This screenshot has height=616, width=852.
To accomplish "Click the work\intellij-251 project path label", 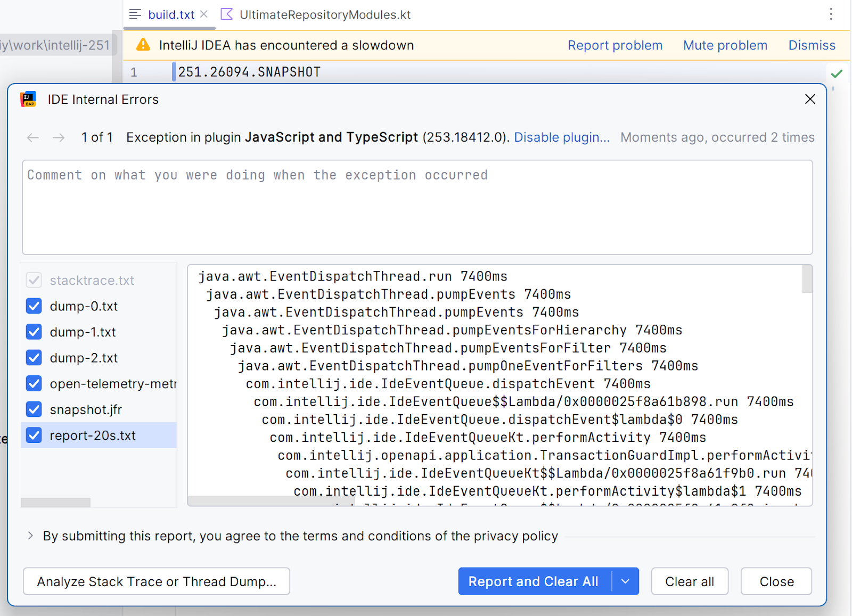I will pos(55,45).
